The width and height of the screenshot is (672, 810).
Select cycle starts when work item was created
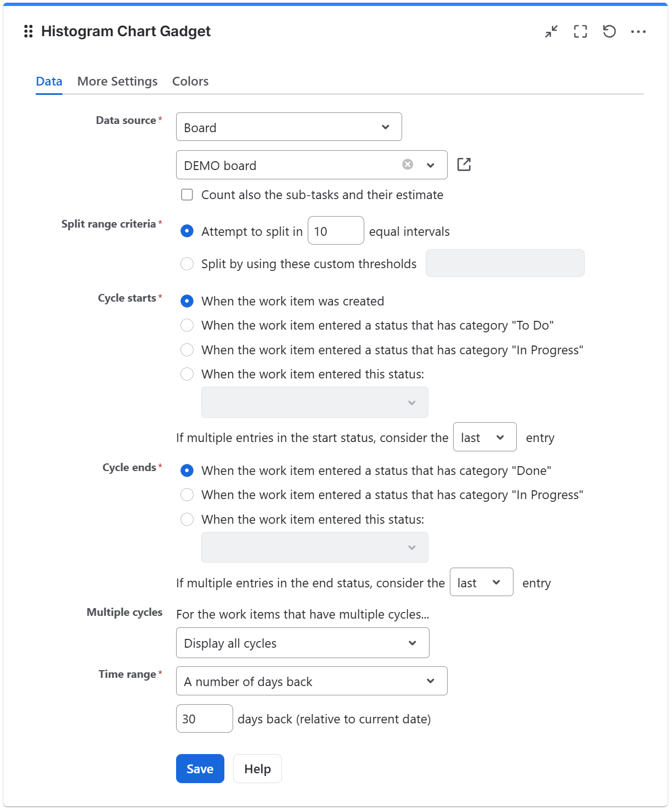[187, 301]
